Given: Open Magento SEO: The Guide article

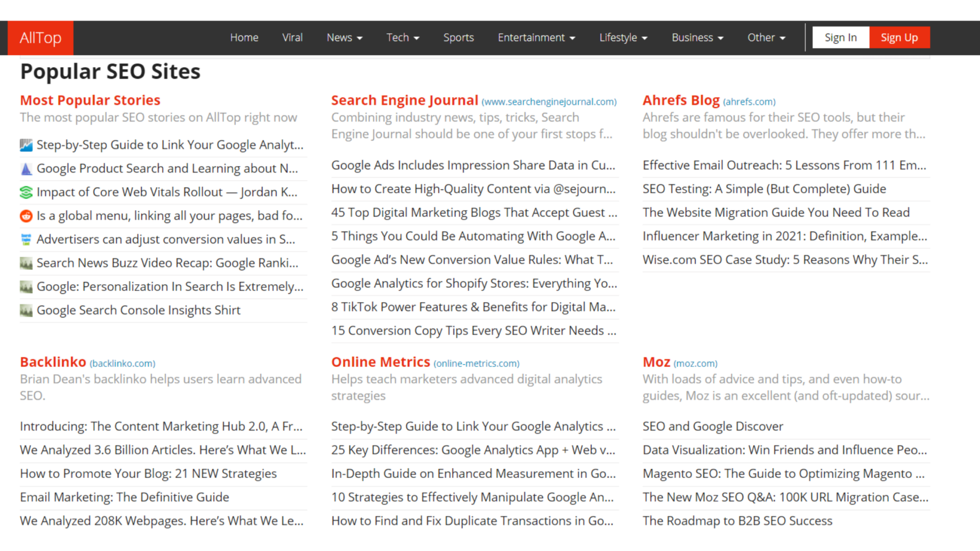Looking at the screenshot, I should [x=783, y=474].
